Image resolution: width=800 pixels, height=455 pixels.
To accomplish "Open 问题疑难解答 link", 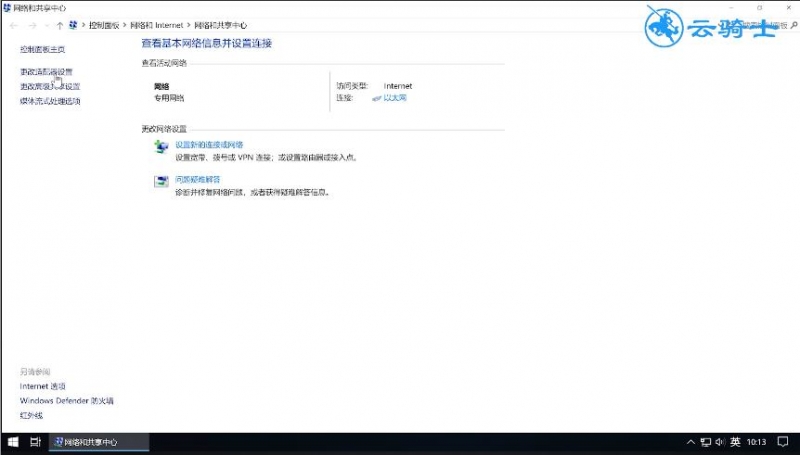I will click(198, 180).
